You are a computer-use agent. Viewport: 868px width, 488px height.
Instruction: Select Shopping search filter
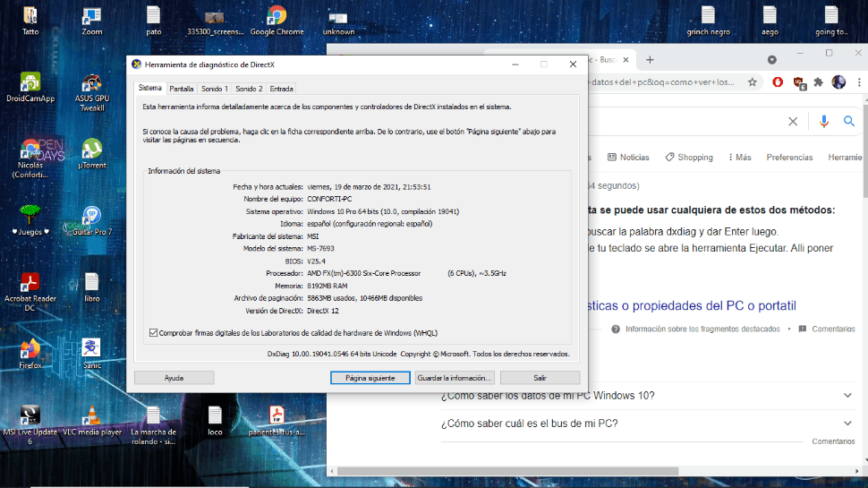(x=689, y=158)
